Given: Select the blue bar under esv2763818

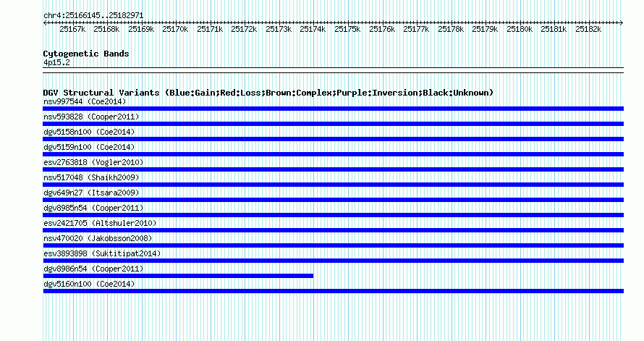Looking at the screenshot, I should click(x=334, y=169).
